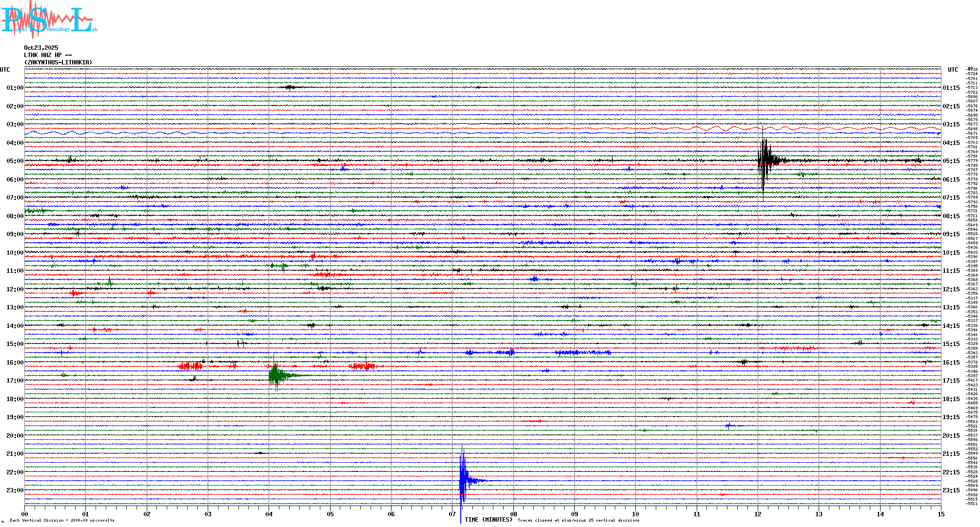Click the 23:00 left time label
The height and width of the screenshot is (527, 980).
pyautogui.click(x=15, y=490)
